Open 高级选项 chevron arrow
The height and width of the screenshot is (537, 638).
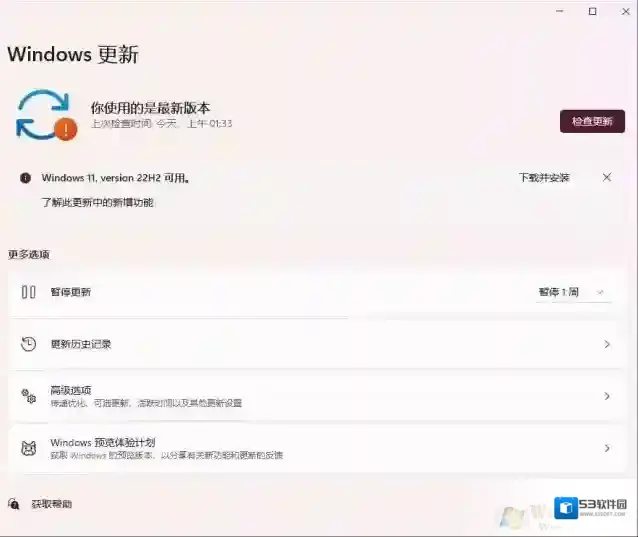607,396
